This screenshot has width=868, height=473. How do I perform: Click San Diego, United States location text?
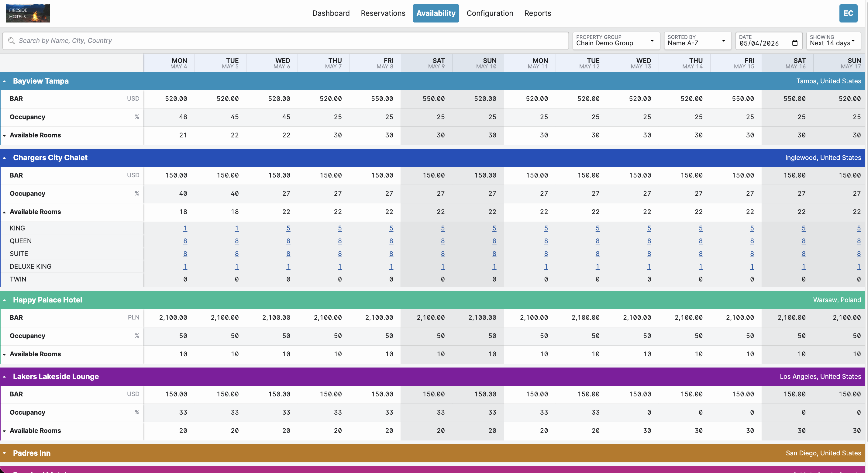tap(824, 453)
